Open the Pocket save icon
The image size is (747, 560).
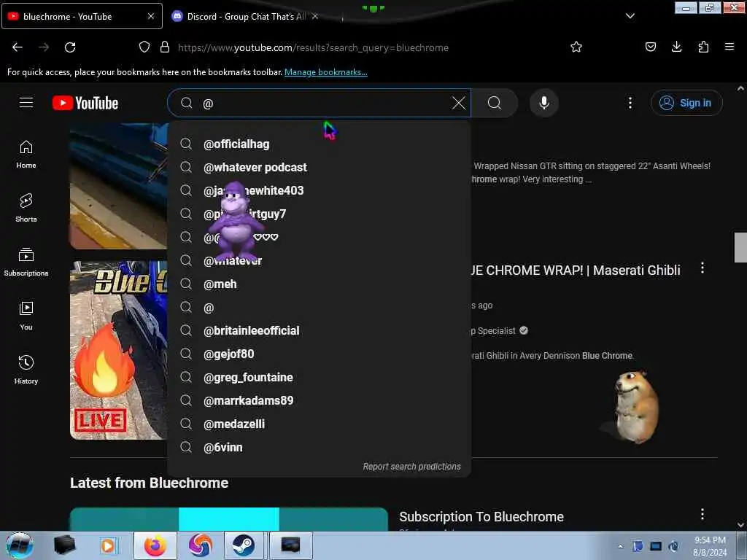pos(650,47)
